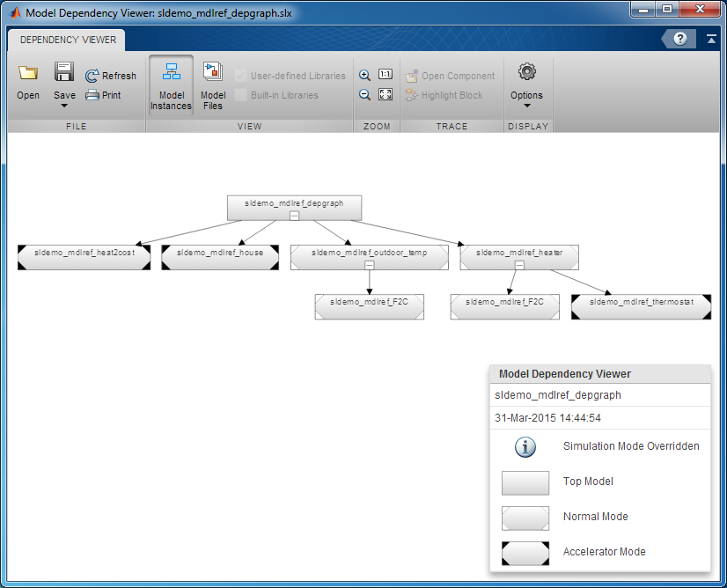Collapse the sldemo_mdlref_outdoor_temp node
This screenshot has height=588, width=727.
369,265
